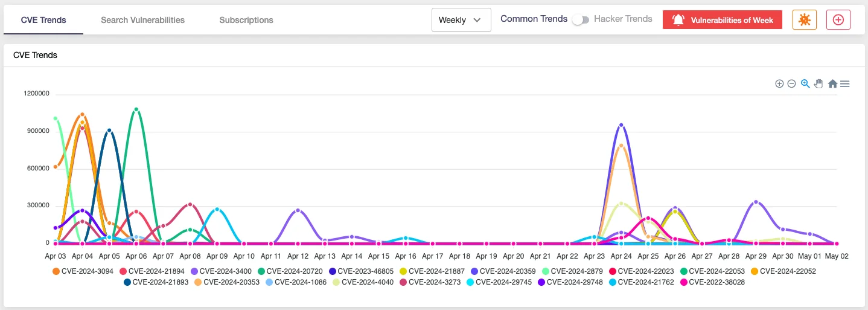Screen dimensions: 868x310
Task: Click the 900000 y-axis label
Action: 39,131
